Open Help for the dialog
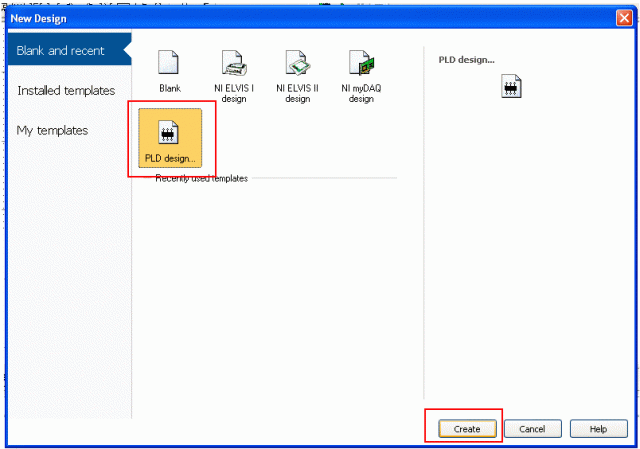Viewport: 640px width, 449px height. (x=598, y=428)
